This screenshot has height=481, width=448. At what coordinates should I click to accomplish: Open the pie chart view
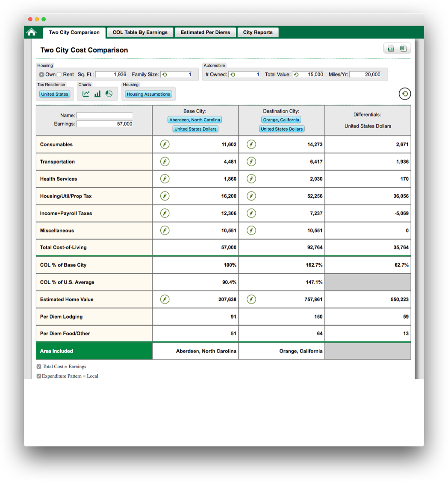(x=109, y=94)
